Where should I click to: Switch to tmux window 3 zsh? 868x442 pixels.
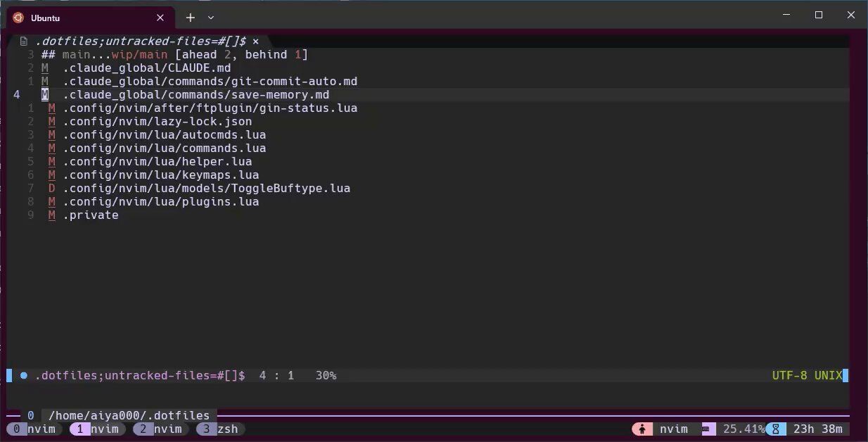(221, 429)
